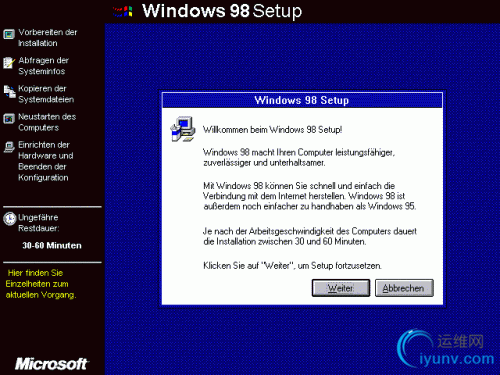This screenshot has width=500, height=375.
Task: Click the yellow 'Hier finden Sie Einzelheiten' hint
Action: tap(41, 284)
